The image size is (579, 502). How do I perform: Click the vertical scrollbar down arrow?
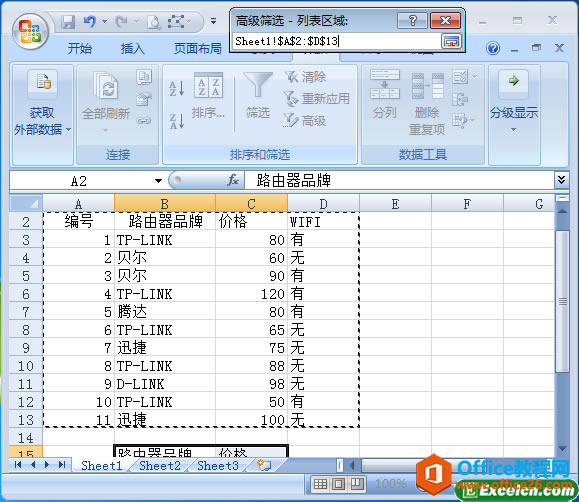point(562,449)
